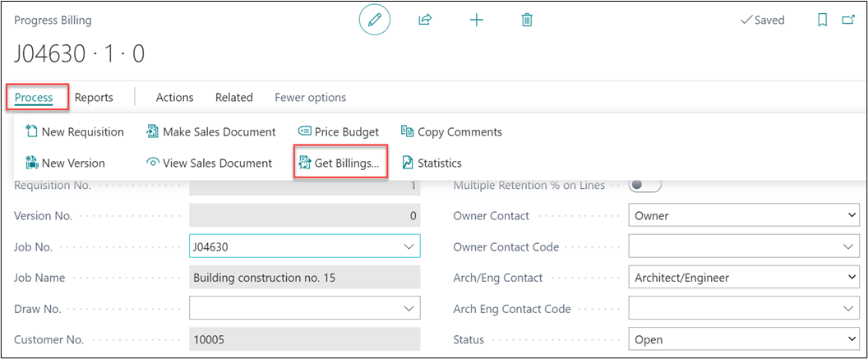868x359 pixels.
Task: Open record in new window icon
Action: click(847, 21)
